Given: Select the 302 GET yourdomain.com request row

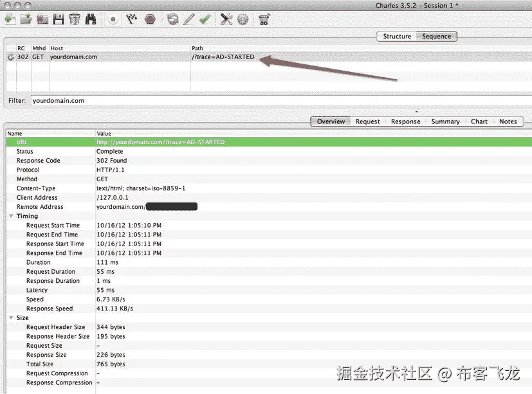Looking at the screenshot, I should click(x=269, y=57).
